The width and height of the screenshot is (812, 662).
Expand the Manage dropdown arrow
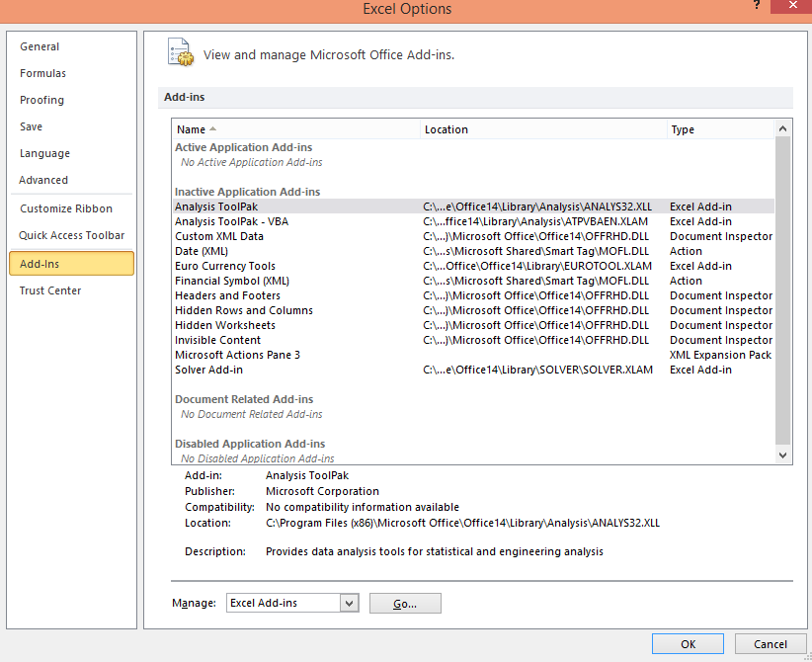[x=350, y=603]
